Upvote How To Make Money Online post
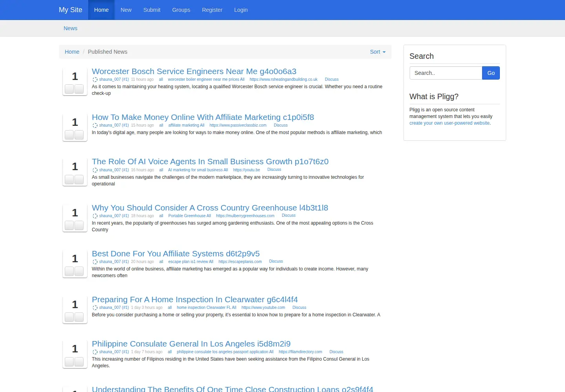 point(69,135)
